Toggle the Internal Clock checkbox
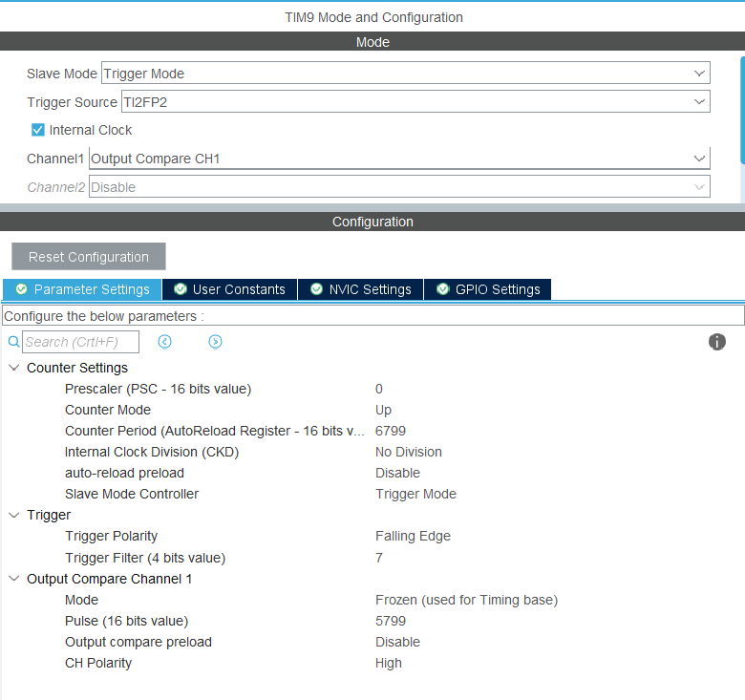 38,130
